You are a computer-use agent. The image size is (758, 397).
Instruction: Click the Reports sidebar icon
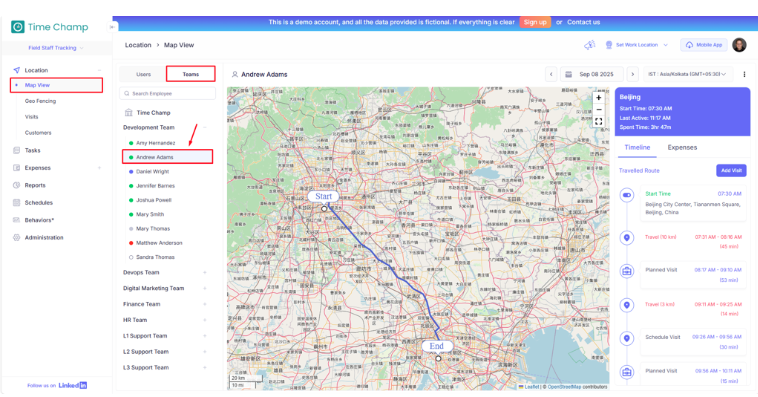[16, 185]
